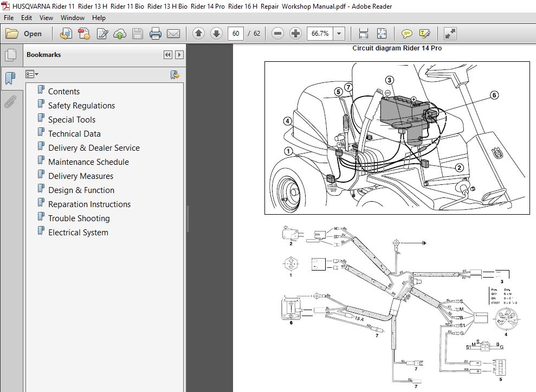
Task: Select the Trouble Shooting bookmark
Action: point(79,219)
